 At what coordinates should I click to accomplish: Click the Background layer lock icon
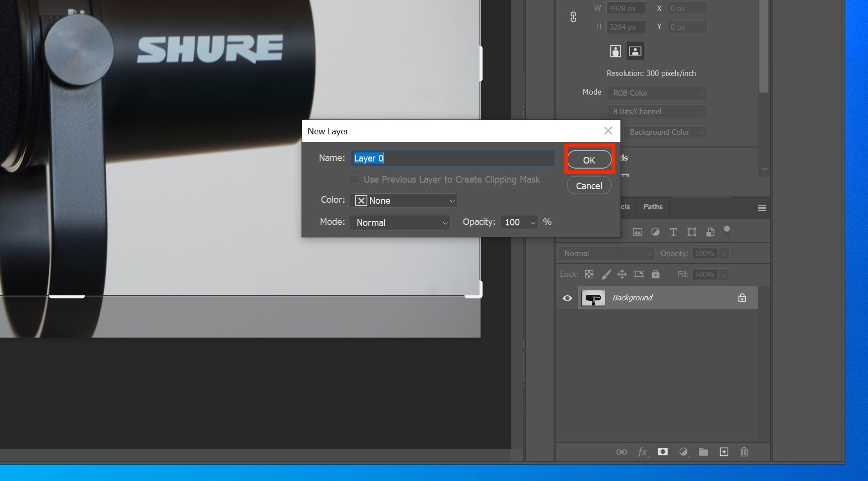tap(742, 298)
